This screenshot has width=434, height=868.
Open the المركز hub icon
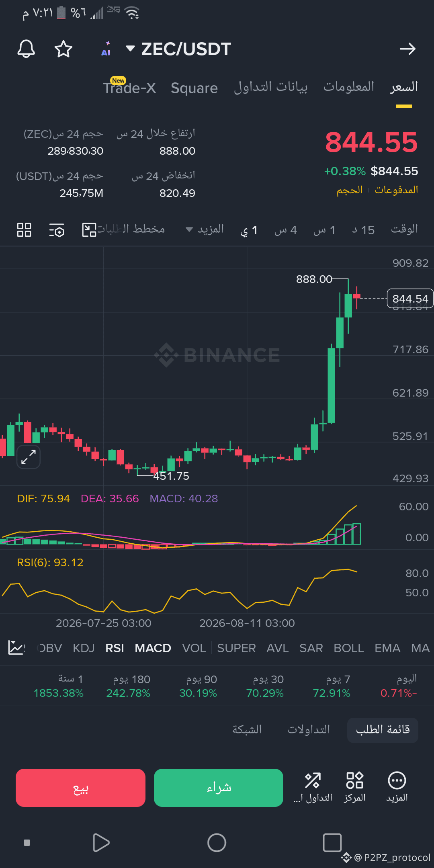pyautogui.click(x=355, y=787)
